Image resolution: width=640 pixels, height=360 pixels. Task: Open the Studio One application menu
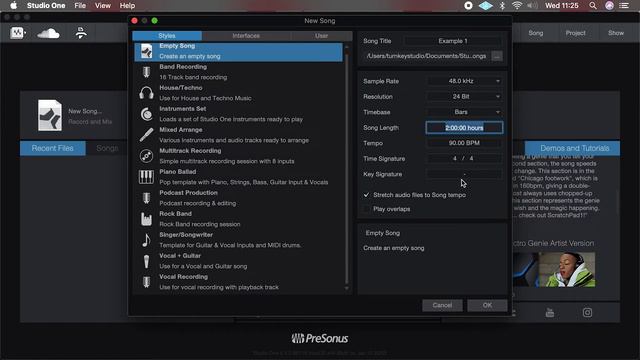46,6
